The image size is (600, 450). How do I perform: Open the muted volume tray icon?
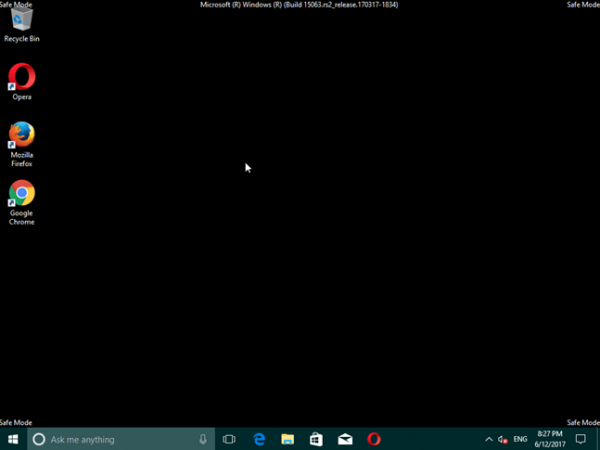tap(503, 439)
